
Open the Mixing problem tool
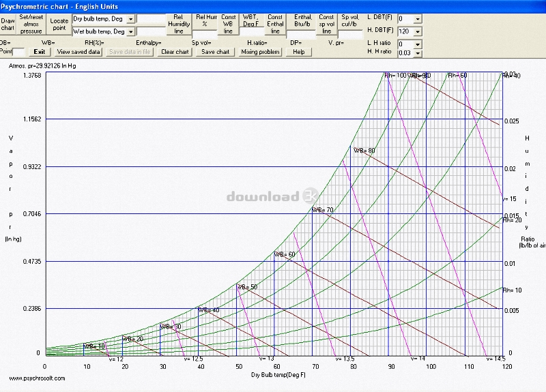pyautogui.click(x=260, y=52)
